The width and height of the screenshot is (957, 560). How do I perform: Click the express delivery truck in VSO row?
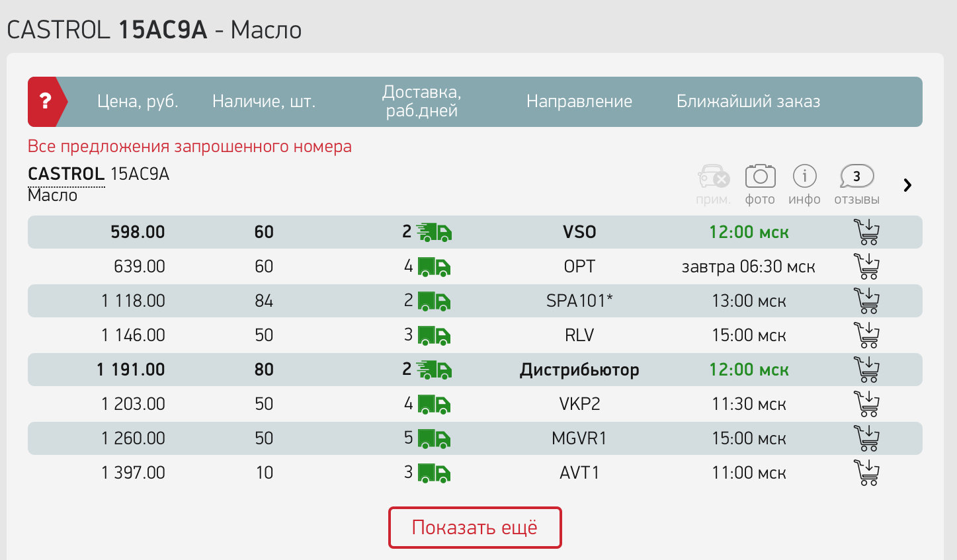pyautogui.click(x=435, y=232)
